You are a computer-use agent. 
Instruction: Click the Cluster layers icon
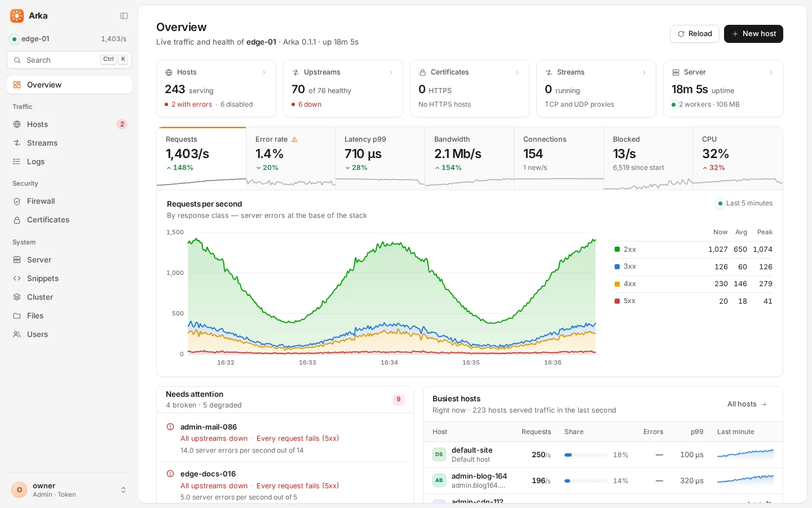click(17, 297)
